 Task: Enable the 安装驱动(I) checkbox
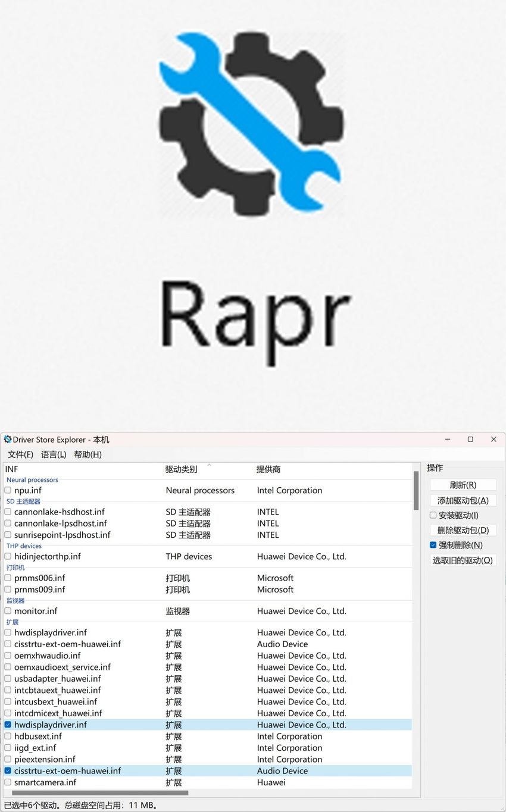click(433, 515)
